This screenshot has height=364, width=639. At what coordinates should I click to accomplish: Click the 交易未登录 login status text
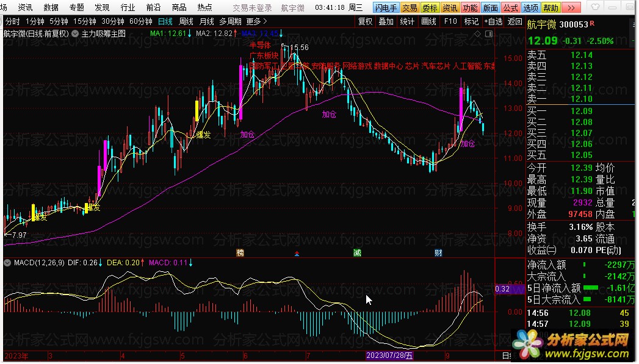pyautogui.click(x=252, y=8)
